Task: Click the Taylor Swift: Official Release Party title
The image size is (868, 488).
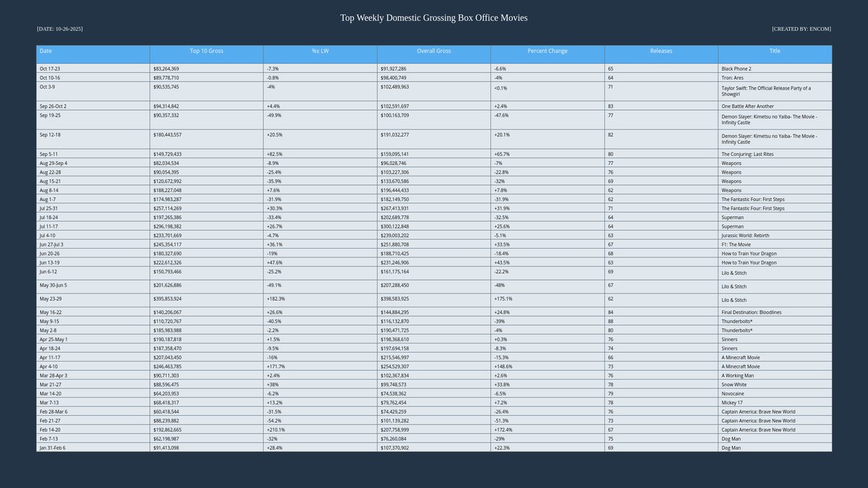Action: pyautogui.click(x=775, y=91)
